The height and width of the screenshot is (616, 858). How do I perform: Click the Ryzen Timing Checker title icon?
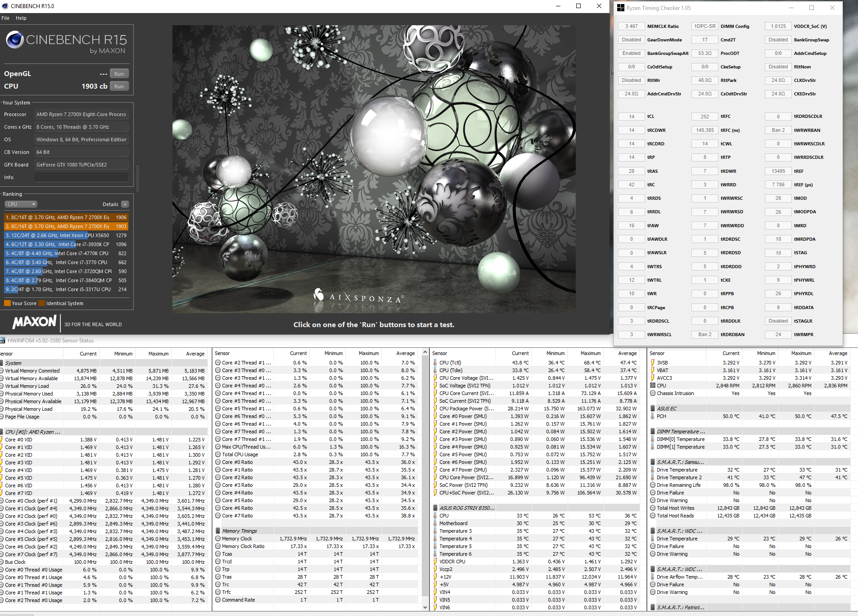(x=621, y=8)
